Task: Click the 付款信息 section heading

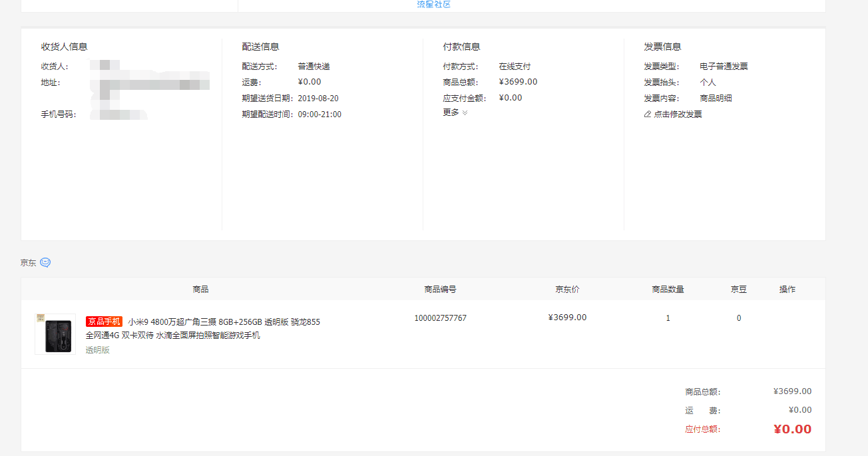Action: tap(462, 47)
